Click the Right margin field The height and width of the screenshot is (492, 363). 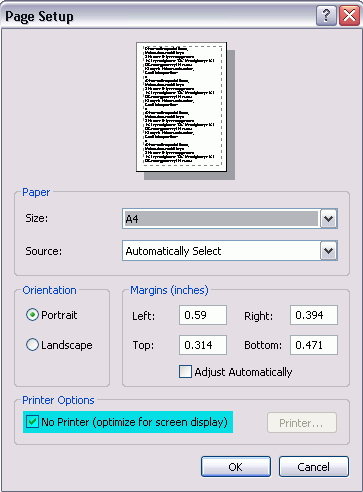tap(314, 315)
